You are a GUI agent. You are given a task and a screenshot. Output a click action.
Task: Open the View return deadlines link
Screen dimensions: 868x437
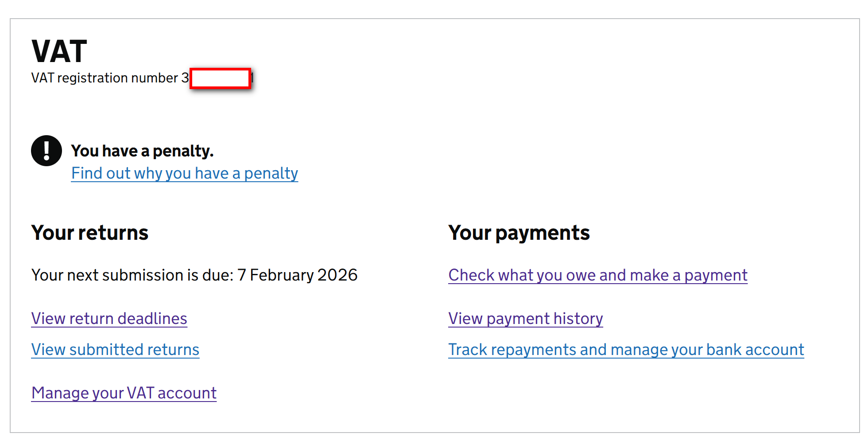pyautogui.click(x=109, y=319)
